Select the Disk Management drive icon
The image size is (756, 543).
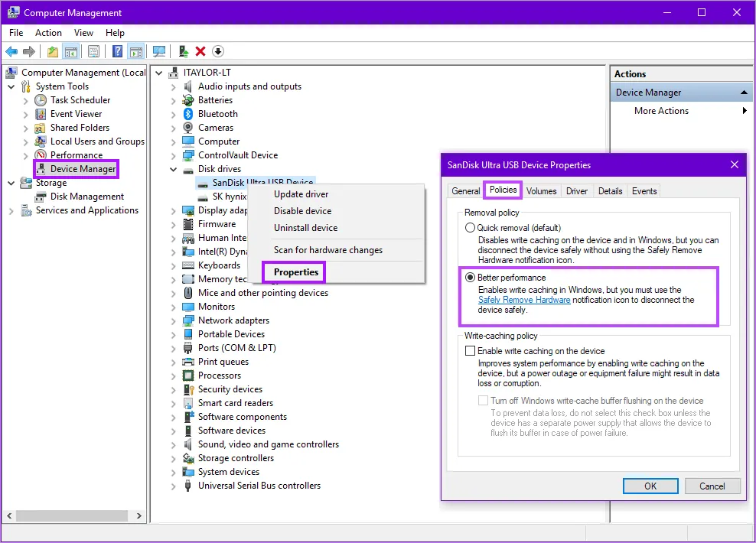[41, 197]
